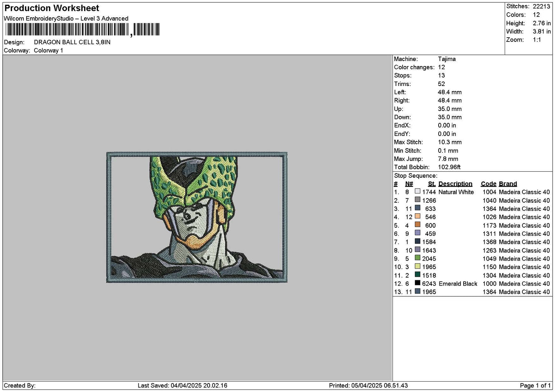
Task: Click the Color changes value '12'
Action: point(441,67)
